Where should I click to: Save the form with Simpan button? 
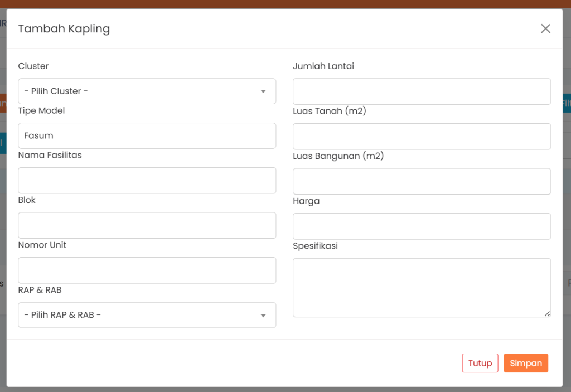tap(525, 363)
